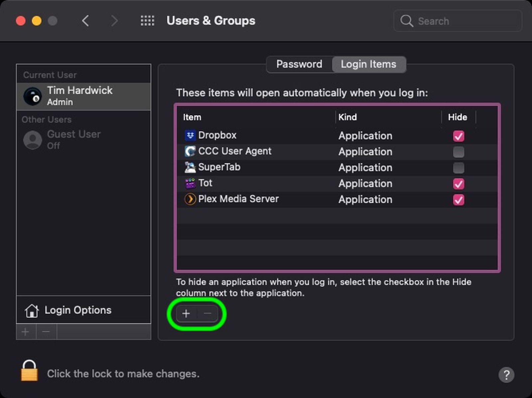This screenshot has height=398, width=532.
Task: Click the SuperTab app icon
Action: tap(190, 167)
